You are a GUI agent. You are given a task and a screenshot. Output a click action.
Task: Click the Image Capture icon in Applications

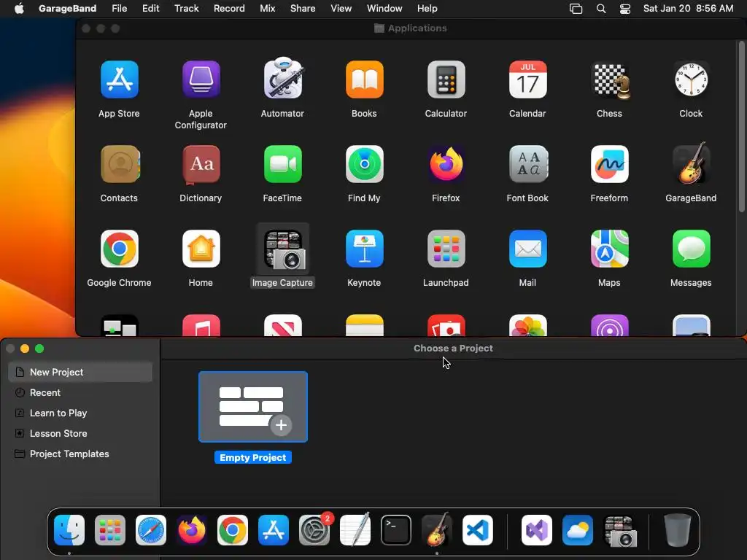pyautogui.click(x=285, y=249)
